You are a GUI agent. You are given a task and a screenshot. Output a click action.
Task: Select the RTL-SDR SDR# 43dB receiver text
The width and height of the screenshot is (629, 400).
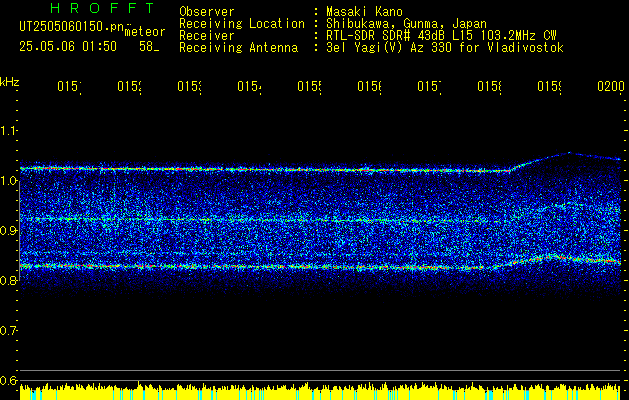pos(441,36)
